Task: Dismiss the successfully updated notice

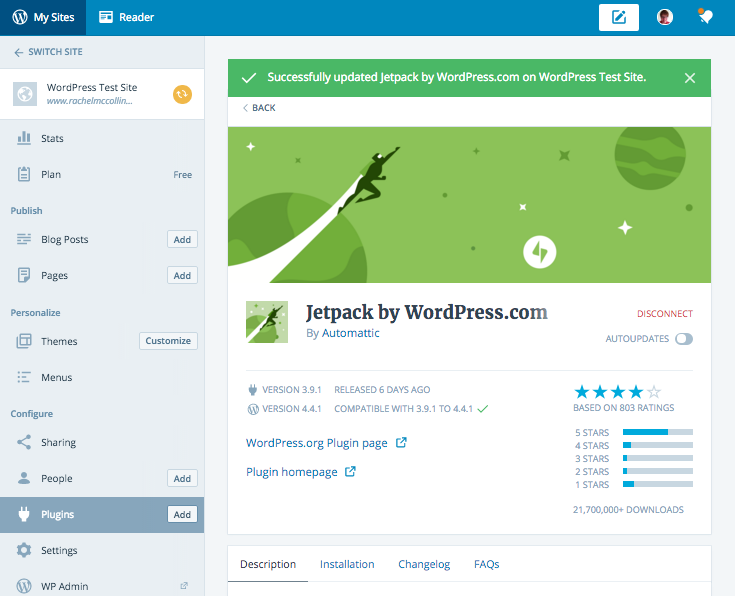Action: click(x=690, y=78)
